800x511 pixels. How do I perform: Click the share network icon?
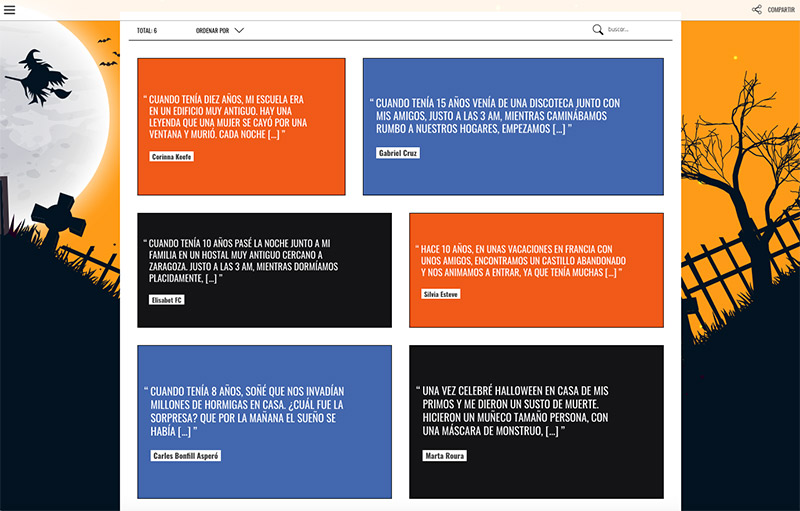coord(757,10)
